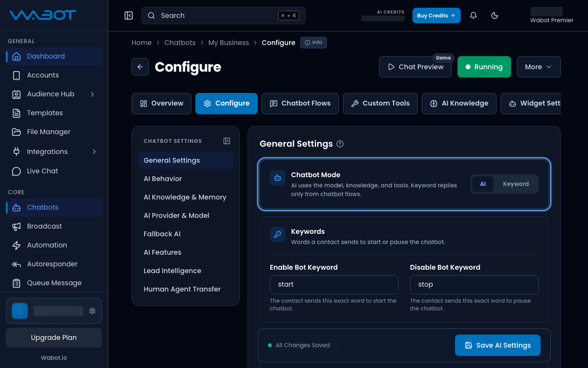Click the Wabot logo
This screenshot has width=588, height=368.
[43, 15]
